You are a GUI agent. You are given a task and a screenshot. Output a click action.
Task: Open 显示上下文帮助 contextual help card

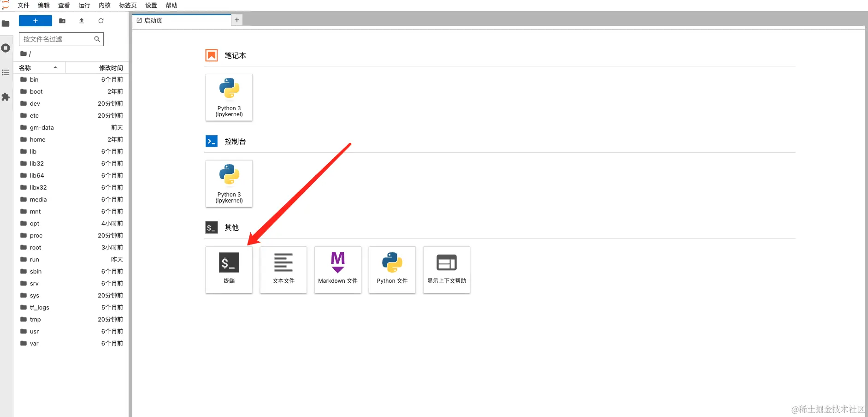(x=447, y=270)
